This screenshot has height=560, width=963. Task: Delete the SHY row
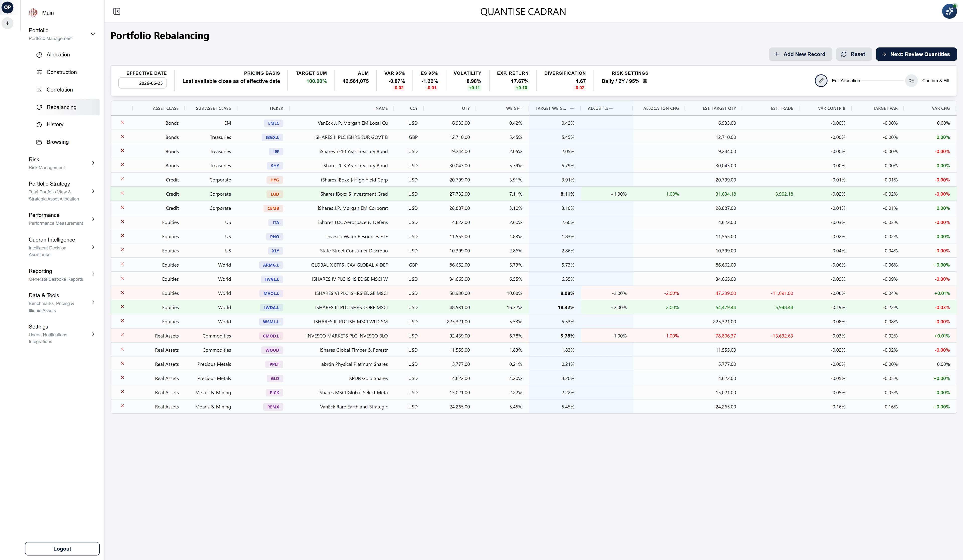(x=122, y=165)
